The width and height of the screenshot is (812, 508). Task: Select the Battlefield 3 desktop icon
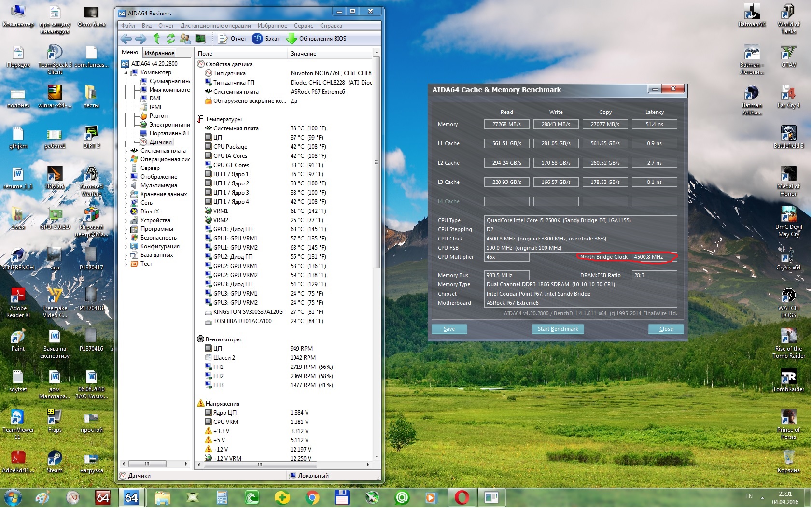click(789, 137)
